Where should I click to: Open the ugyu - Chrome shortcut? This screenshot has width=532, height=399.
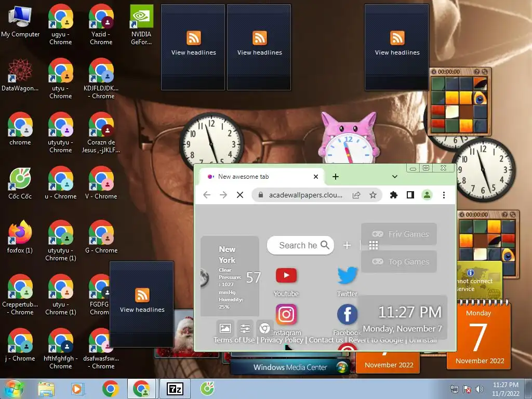coord(60,24)
